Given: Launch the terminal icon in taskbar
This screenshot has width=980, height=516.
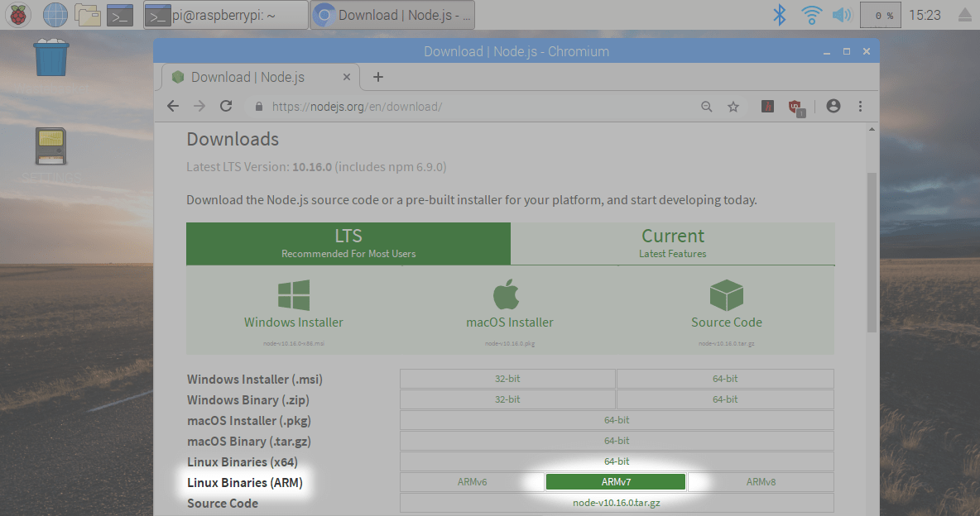Looking at the screenshot, I should (x=120, y=15).
